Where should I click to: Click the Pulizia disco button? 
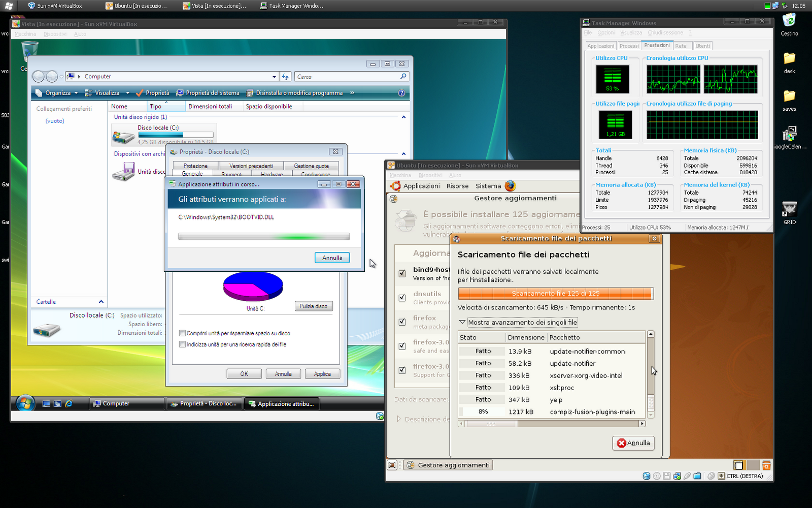click(314, 306)
